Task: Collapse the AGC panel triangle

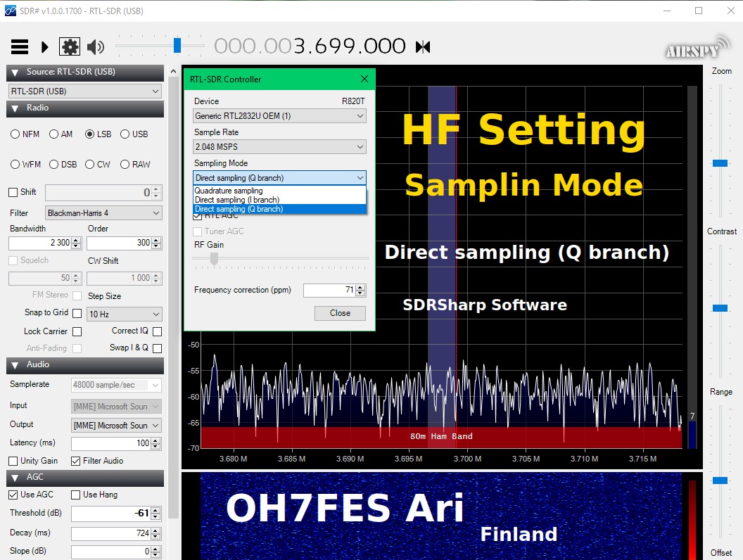Action: point(15,478)
